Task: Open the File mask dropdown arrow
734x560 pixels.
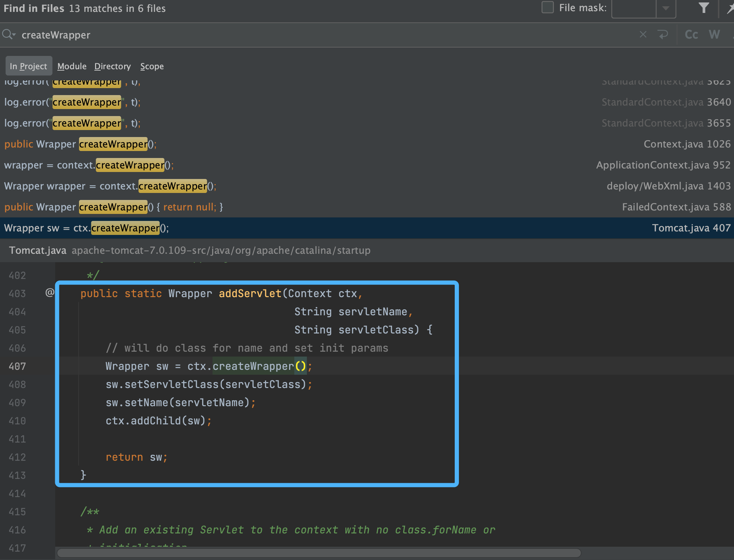Action: (665, 8)
